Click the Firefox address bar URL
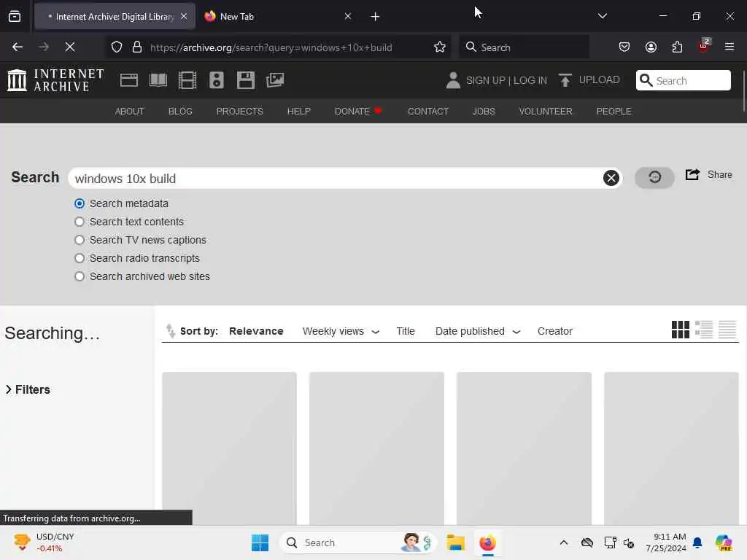The width and height of the screenshot is (747, 560). (271, 47)
